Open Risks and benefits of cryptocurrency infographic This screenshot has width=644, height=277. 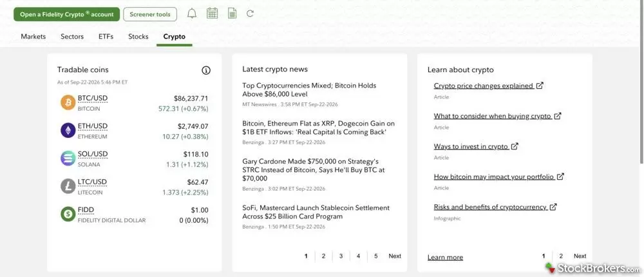click(490, 207)
